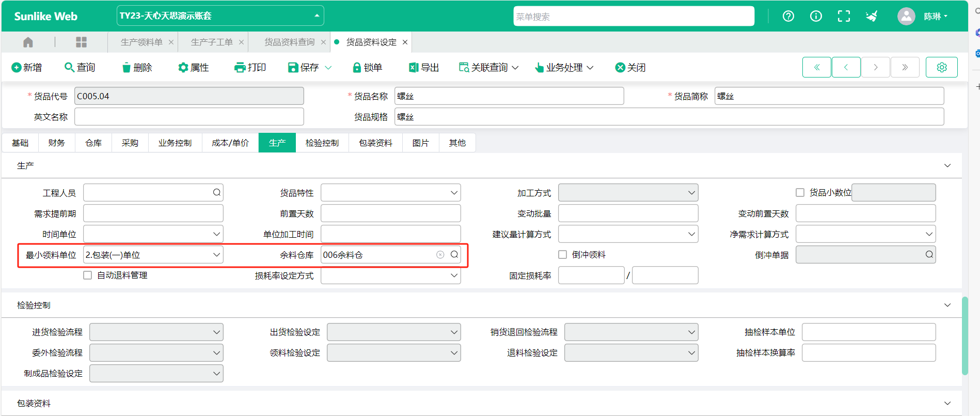
Task: Toggle 自动退料管理 checkbox
Action: [88, 275]
